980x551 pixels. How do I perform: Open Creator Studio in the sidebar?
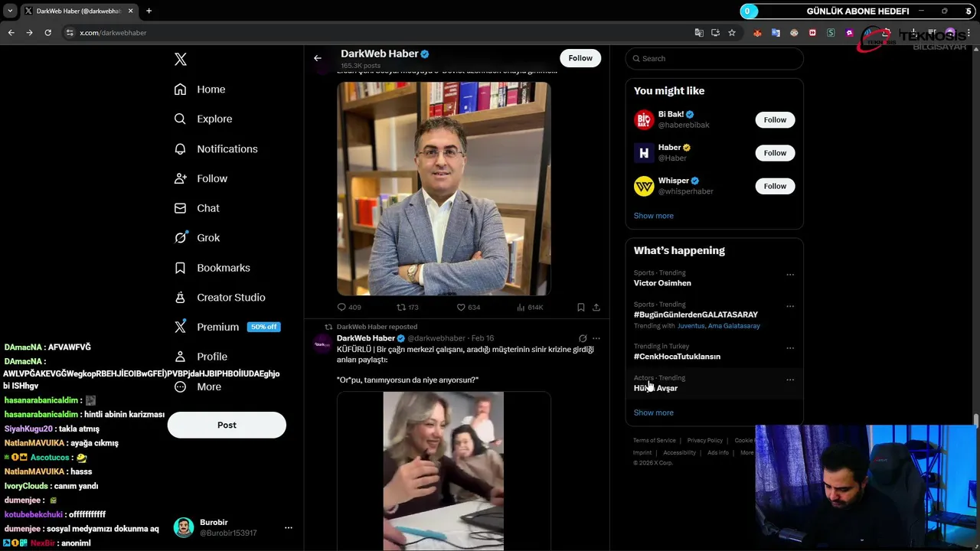point(220,297)
